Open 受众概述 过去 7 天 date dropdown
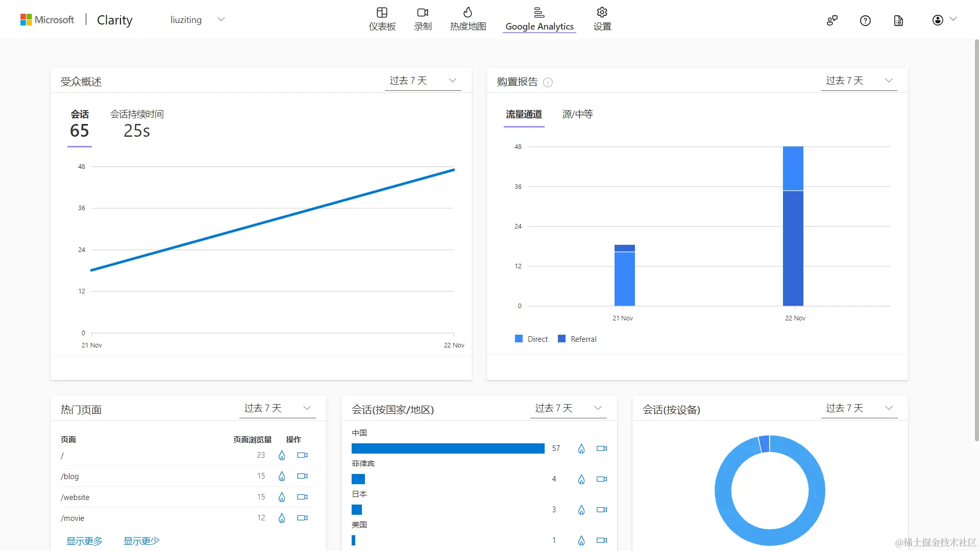Image resolution: width=980 pixels, height=551 pixels. click(423, 81)
